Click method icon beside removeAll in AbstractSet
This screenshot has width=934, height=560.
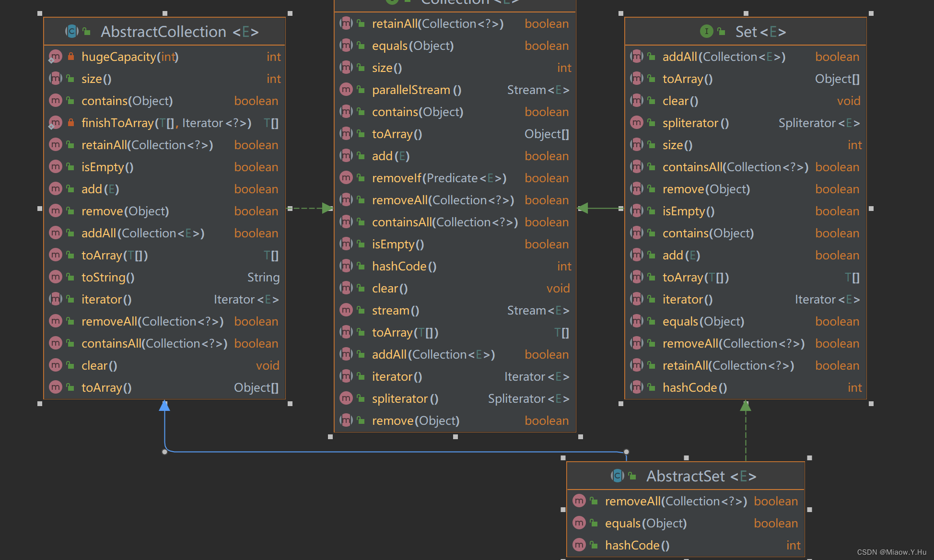click(x=579, y=501)
